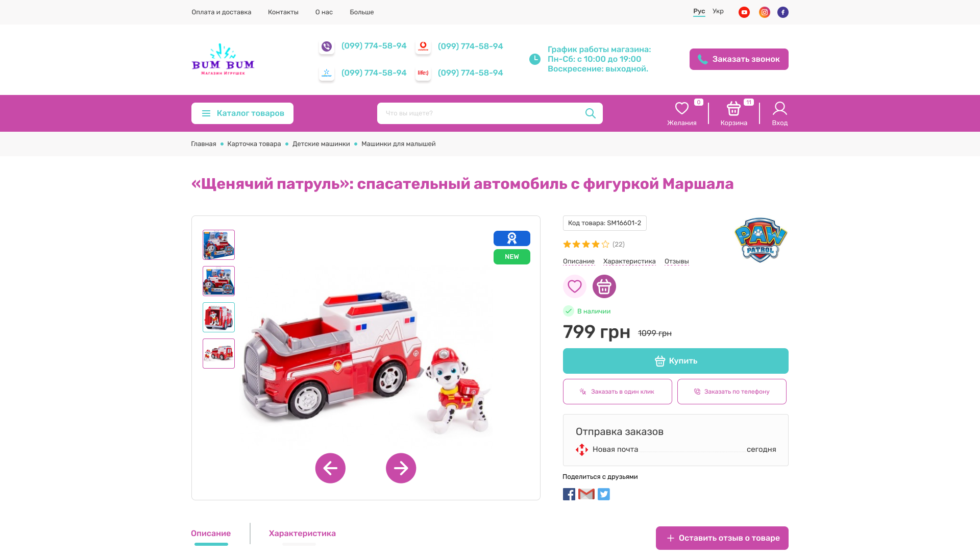The height and width of the screenshot is (557, 980).
Task: Click the Купить buy button
Action: pos(676,361)
